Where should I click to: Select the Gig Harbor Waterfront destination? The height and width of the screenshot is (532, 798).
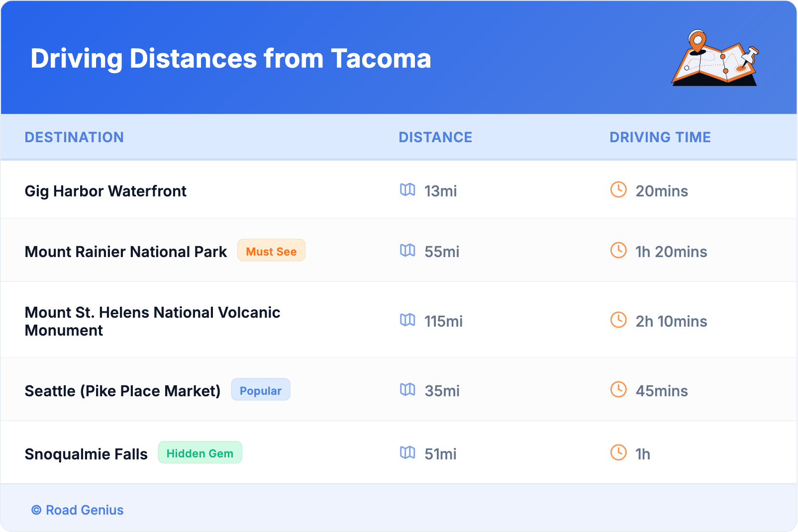click(x=105, y=191)
